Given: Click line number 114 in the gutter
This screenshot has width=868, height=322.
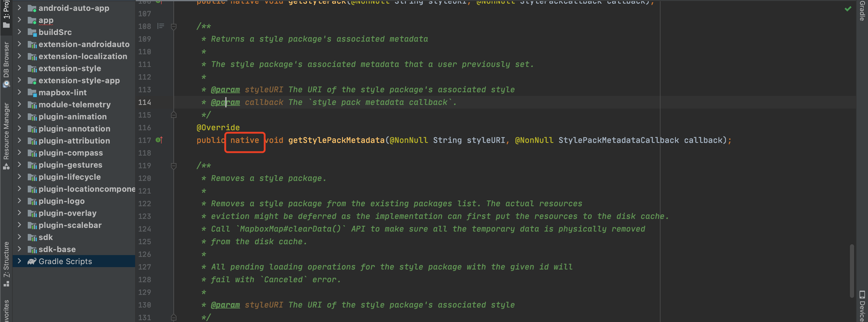Looking at the screenshot, I should [x=144, y=103].
